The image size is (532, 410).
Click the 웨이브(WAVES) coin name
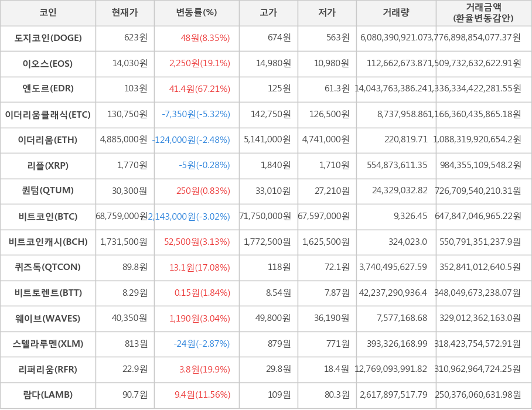tap(48, 319)
